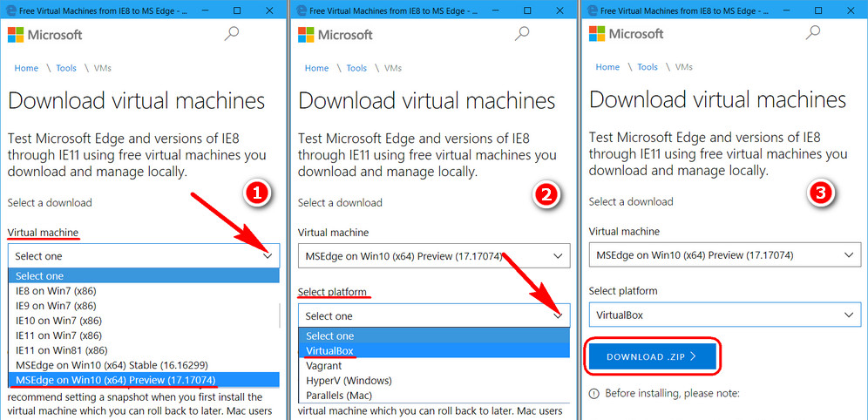The height and width of the screenshot is (420, 868).
Task: Open Home breadcrumb link in middle window
Action: pyautogui.click(x=316, y=68)
